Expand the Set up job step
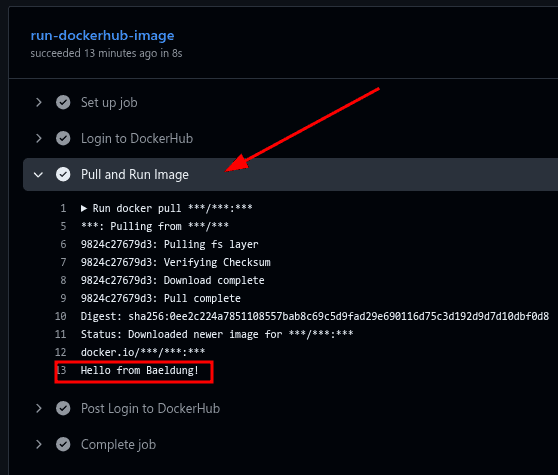The image size is (558, 475). pos(39,102)
